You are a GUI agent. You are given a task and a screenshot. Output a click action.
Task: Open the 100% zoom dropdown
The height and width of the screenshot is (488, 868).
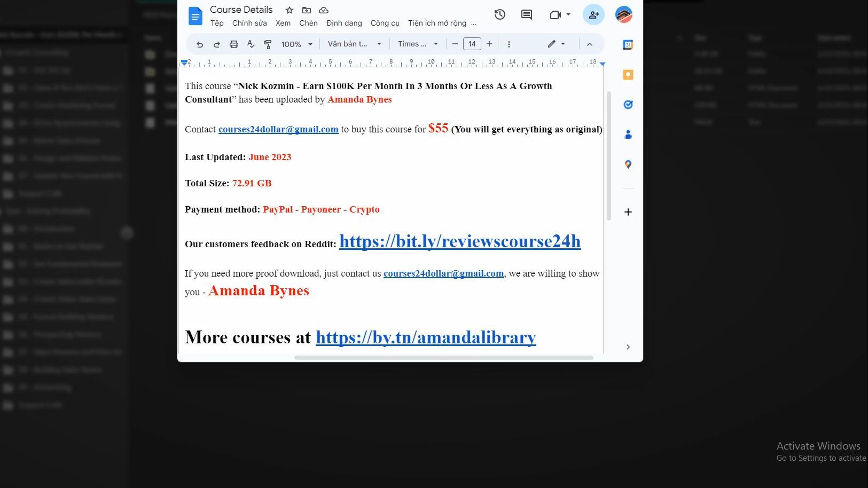297,44
